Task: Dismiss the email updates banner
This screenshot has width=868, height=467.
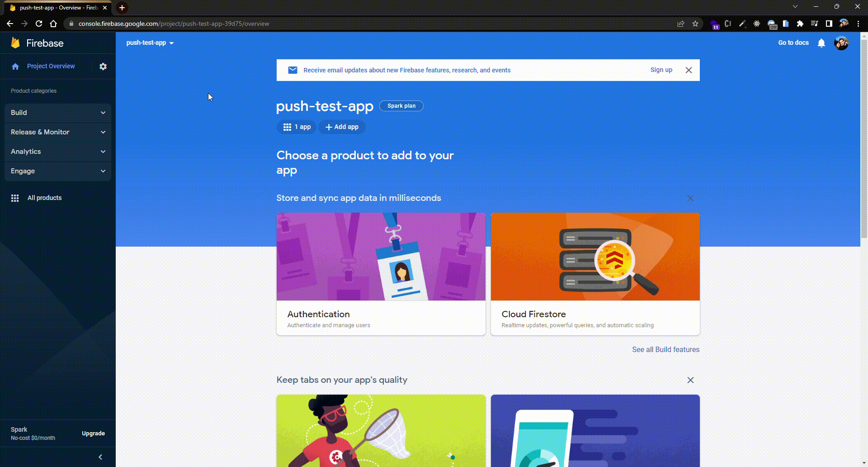Action: tap(689, 70)
